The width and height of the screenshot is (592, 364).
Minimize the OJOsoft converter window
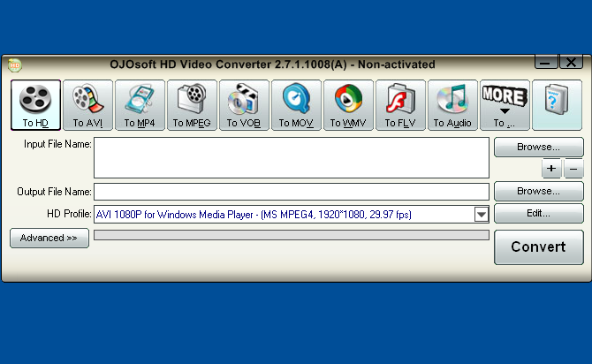546,63
